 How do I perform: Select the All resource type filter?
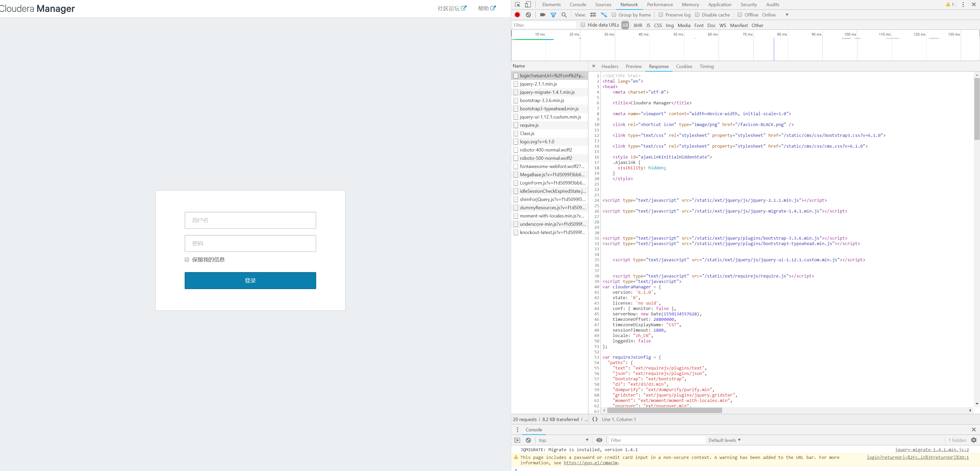(x=625, y=26)
